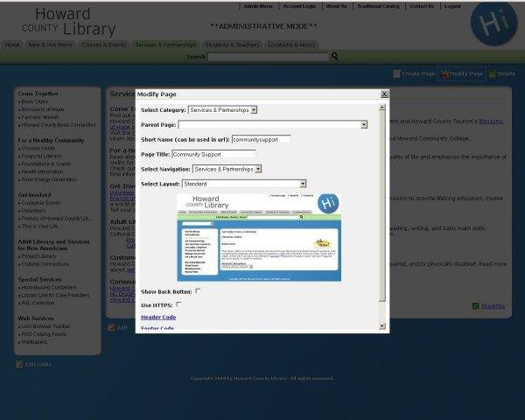
Task: Open the Select Category dropdown
Action: pyautogui.click(x=222, y=110)
